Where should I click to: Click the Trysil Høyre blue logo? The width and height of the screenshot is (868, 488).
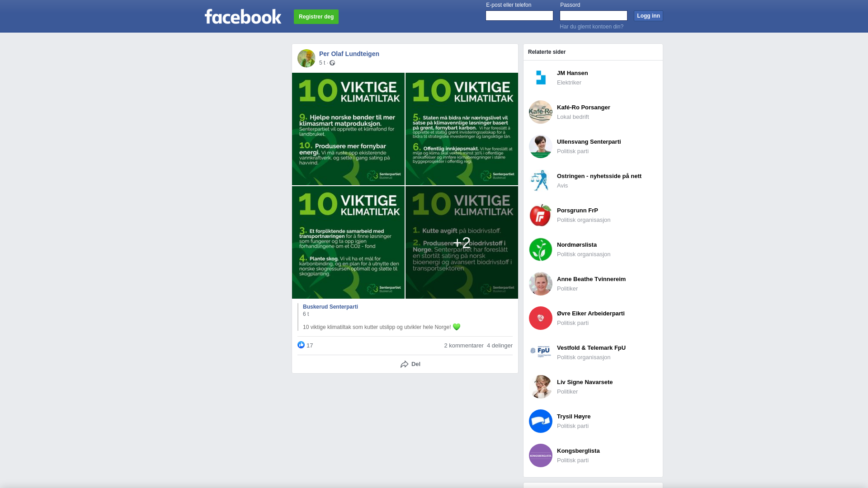(541, 421)
